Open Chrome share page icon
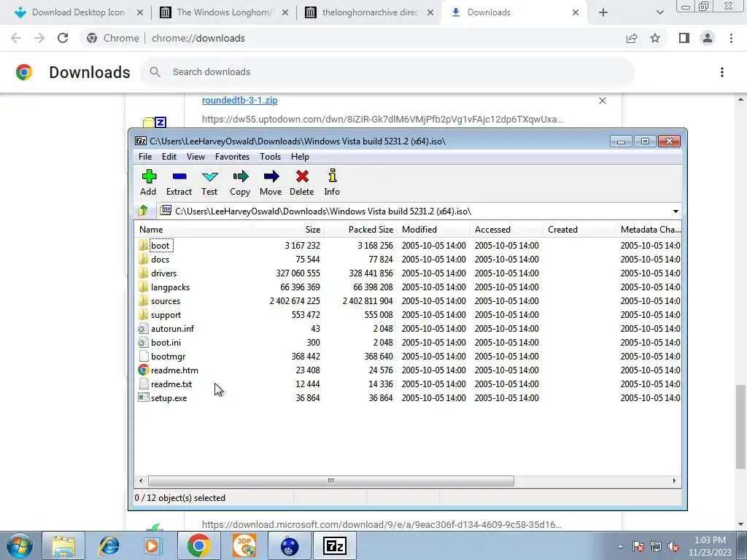747x560 pixels. point(632,38)
